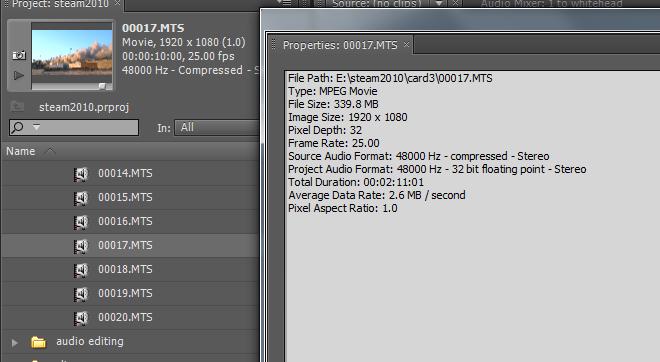
Task: Close the Project: steam2010 tab
Action: click(117, 3)
